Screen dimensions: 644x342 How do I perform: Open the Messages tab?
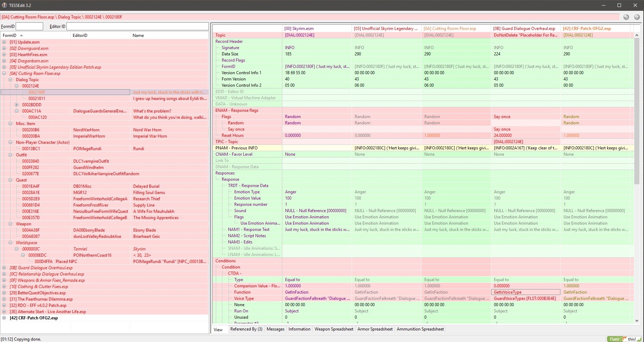click(275, 329)
